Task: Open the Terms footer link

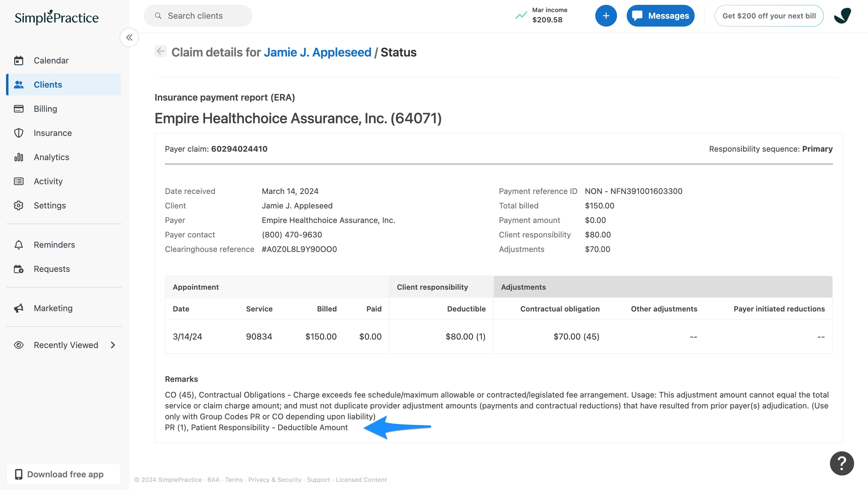Action: coord(234,479)
